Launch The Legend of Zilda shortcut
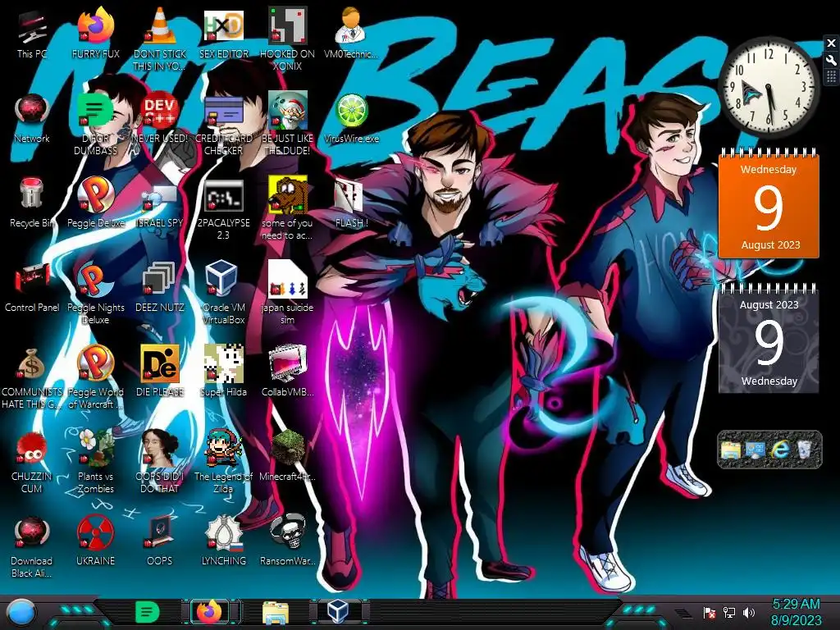840x630 pixels. 224,462
